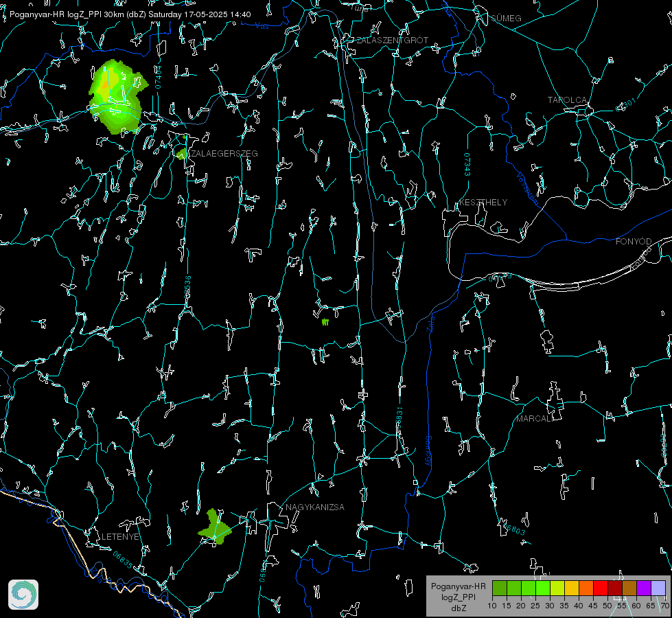
Task: Click the green radar echo west of Nagykanizsa
Action: pos(215,527)
